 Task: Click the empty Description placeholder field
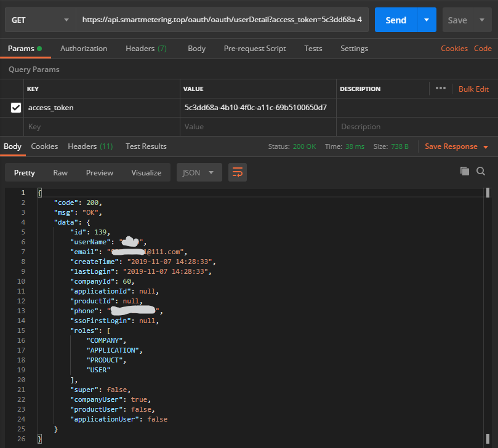[x=417, y=127]
